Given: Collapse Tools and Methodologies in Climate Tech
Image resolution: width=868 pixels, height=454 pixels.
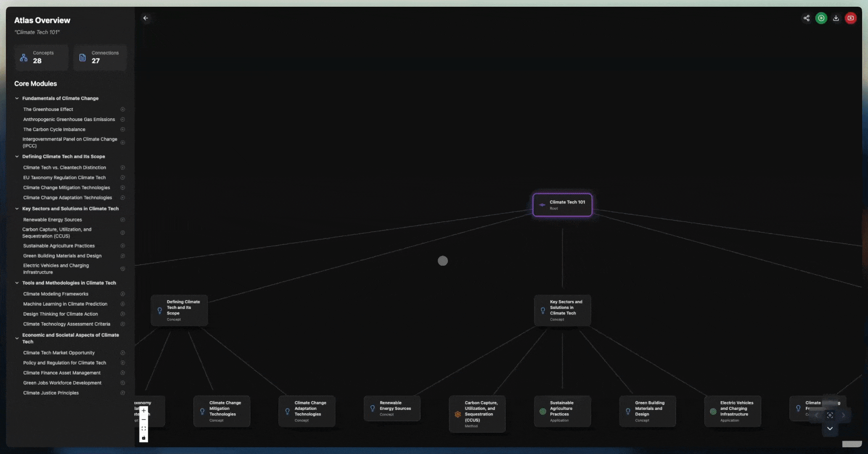Looking at the screenshot, I should 17,283.
